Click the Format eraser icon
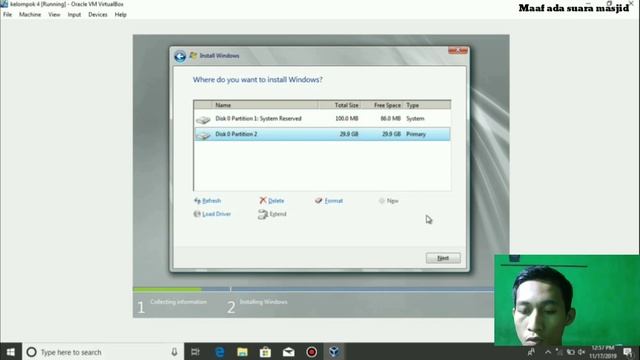 318,200
